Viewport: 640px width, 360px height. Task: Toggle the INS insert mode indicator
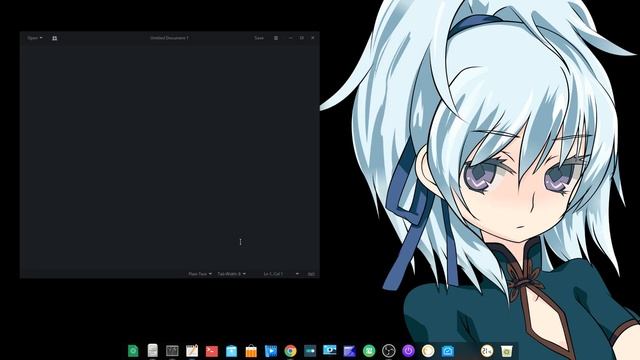(x=311, y=274)
